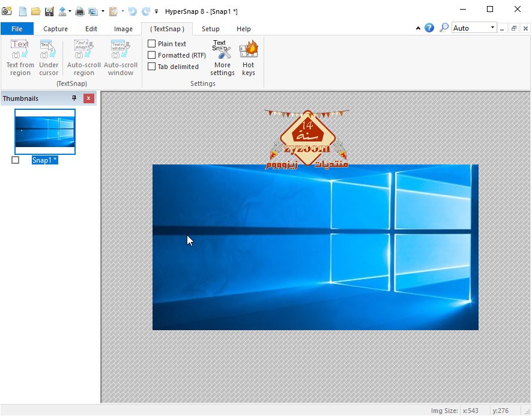Pin the Thumbnails panel
The width and height of the screenshot is (532, 416).
coord(74,98)
